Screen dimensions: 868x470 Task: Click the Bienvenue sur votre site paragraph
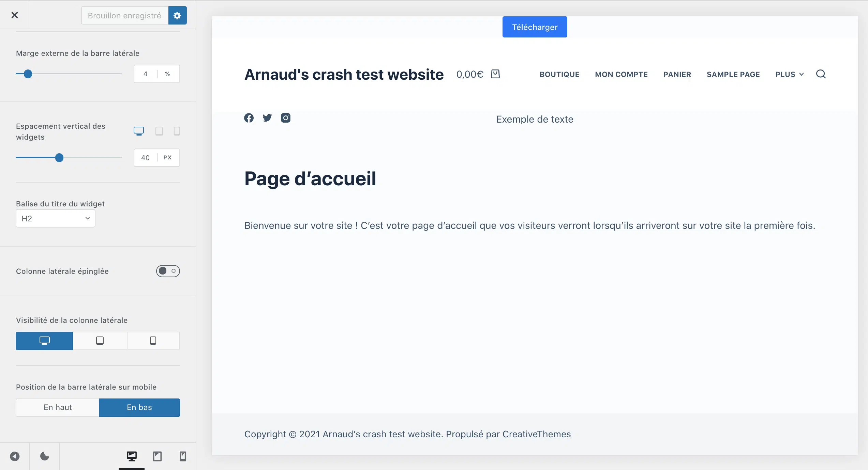[530, 225]
